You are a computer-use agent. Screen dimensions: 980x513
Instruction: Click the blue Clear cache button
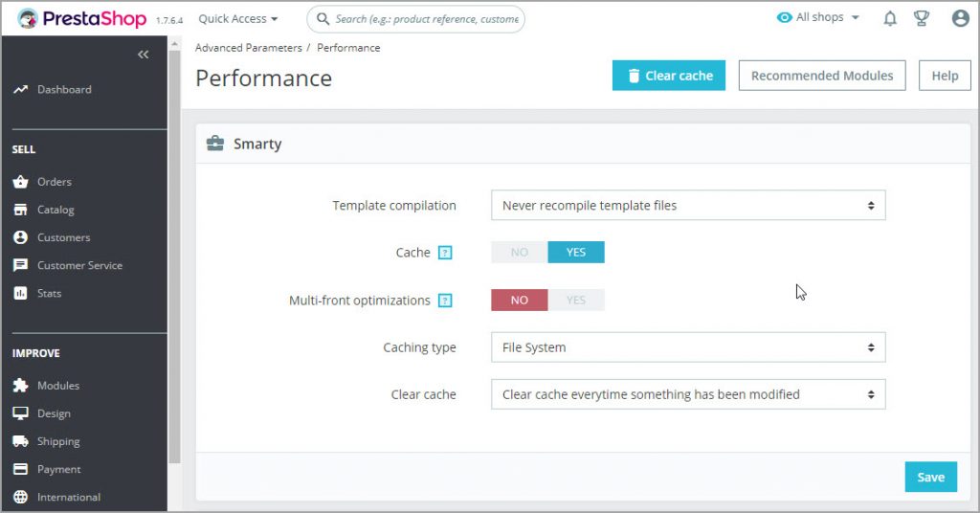point(669,76)
